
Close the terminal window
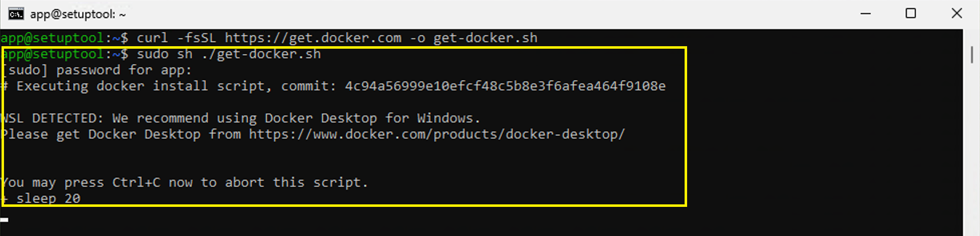click(x=956, y=14)
